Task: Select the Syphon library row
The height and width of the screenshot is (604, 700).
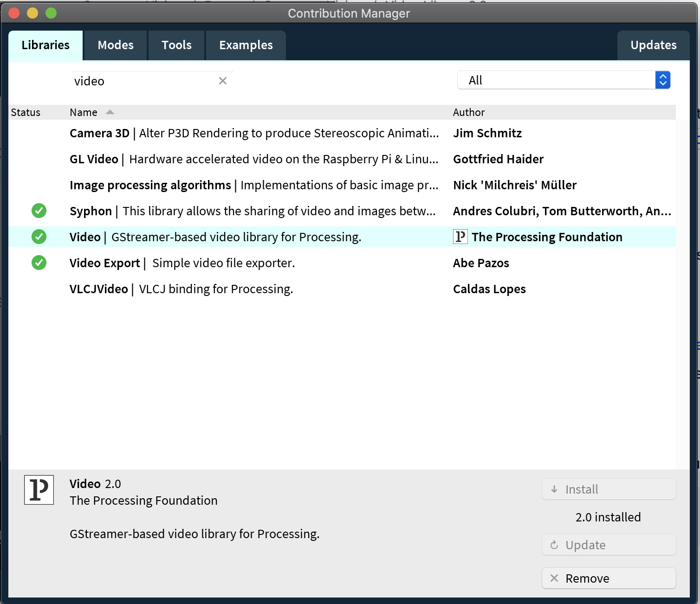Action: click(342, 211)
